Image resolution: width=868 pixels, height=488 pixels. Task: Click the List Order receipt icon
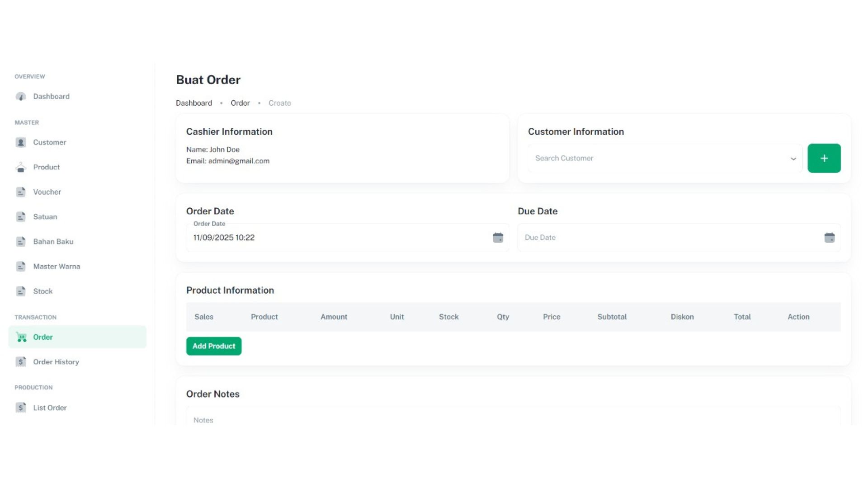(21, 408)
